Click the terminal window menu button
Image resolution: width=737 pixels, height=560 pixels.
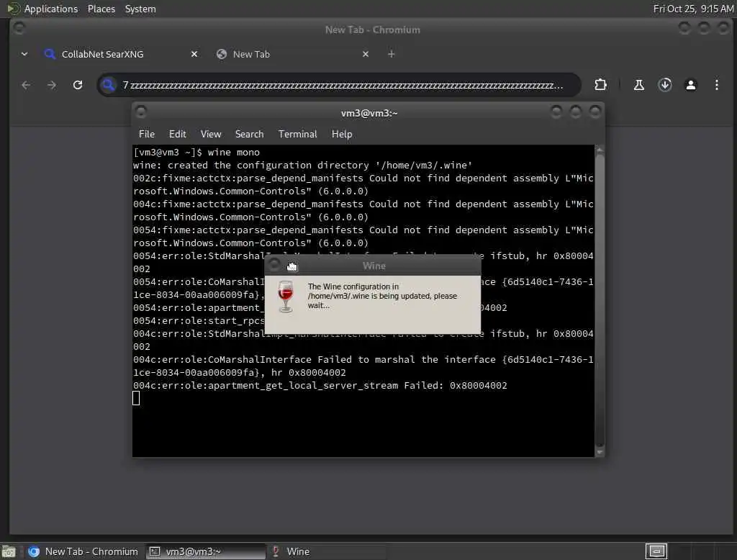pyautogui.click(x=140, y=112)
